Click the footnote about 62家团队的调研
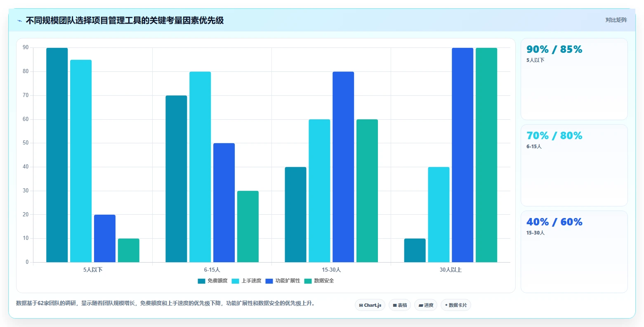 pyautogui.click(x=166, y=303)
